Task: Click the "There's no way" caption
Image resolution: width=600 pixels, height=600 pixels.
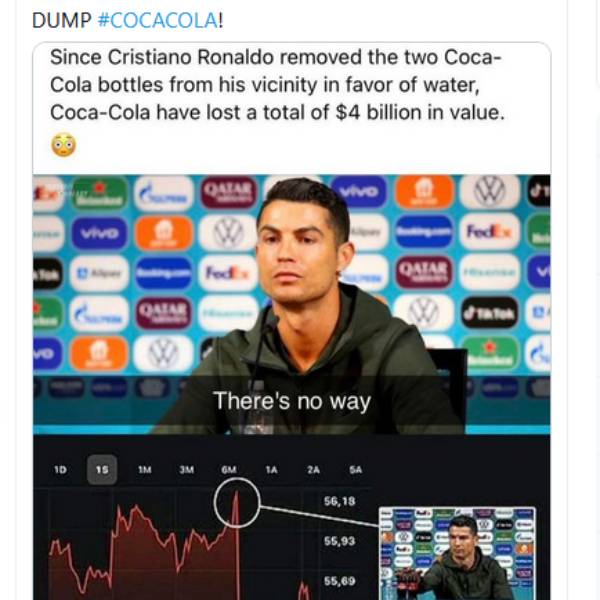Action: tap(291, 402)
